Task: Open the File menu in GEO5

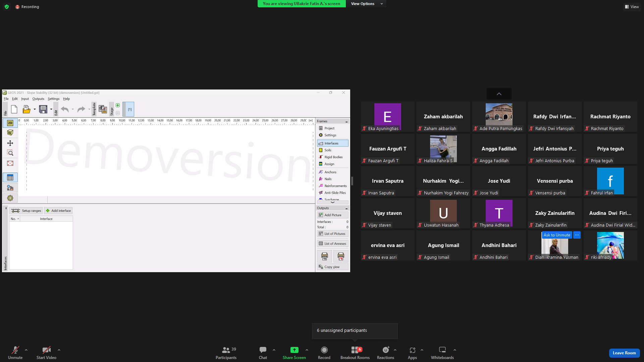Action: (6, 99)
